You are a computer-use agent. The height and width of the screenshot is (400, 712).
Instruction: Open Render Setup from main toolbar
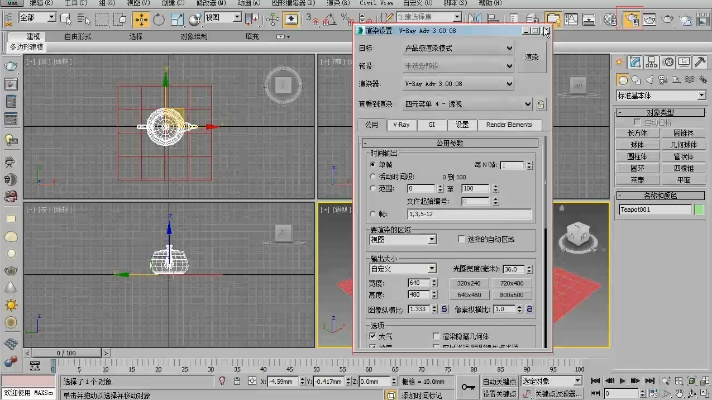[632, 18]
